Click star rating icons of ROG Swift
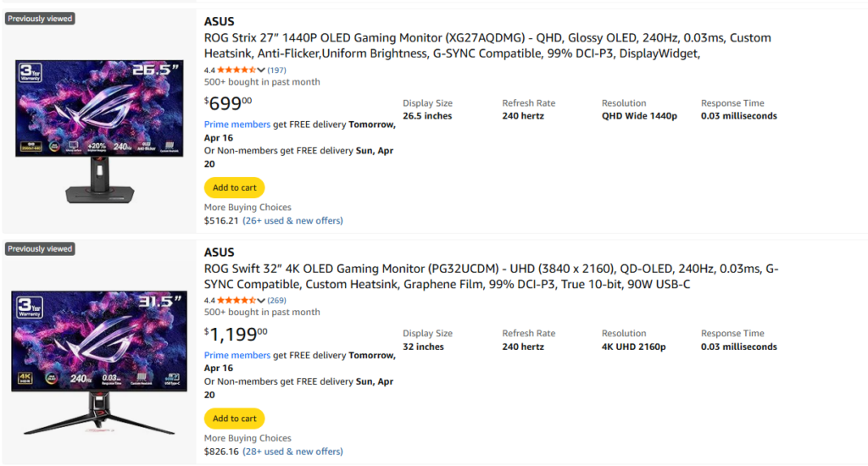The height and width of the screenshot is (466, 868). [236, 301]
